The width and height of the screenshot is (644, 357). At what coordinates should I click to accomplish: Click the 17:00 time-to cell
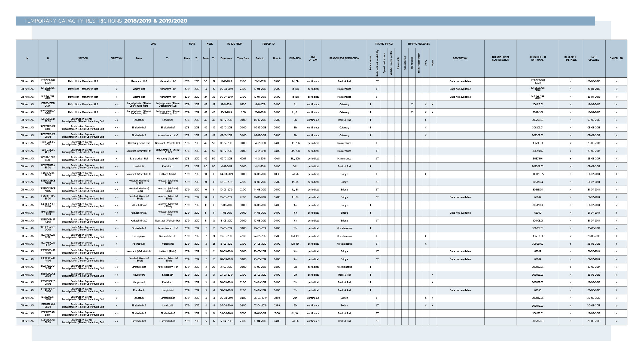tap(277, 313)
